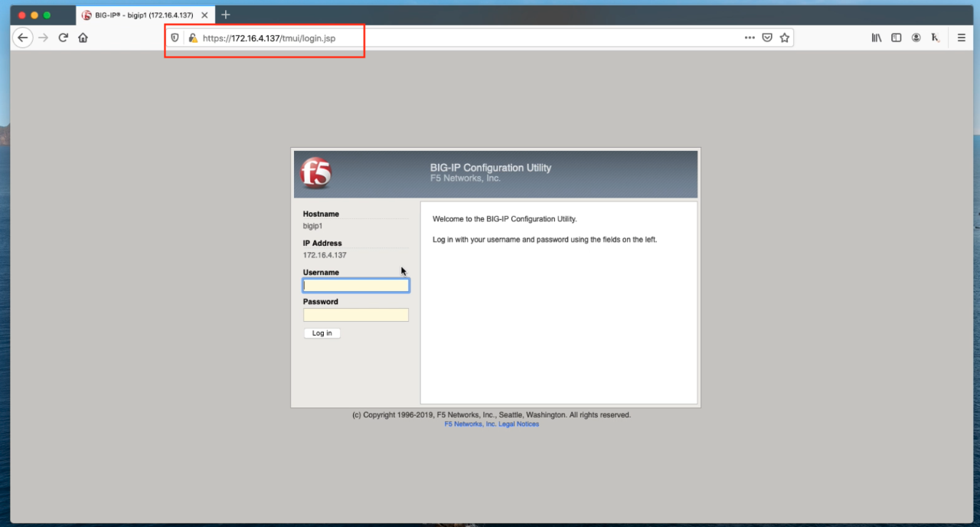Viewport: 980px width, 527px height.
Task: Click the IP address value 172.16.4.137
Action: click(x=325, y=255)
